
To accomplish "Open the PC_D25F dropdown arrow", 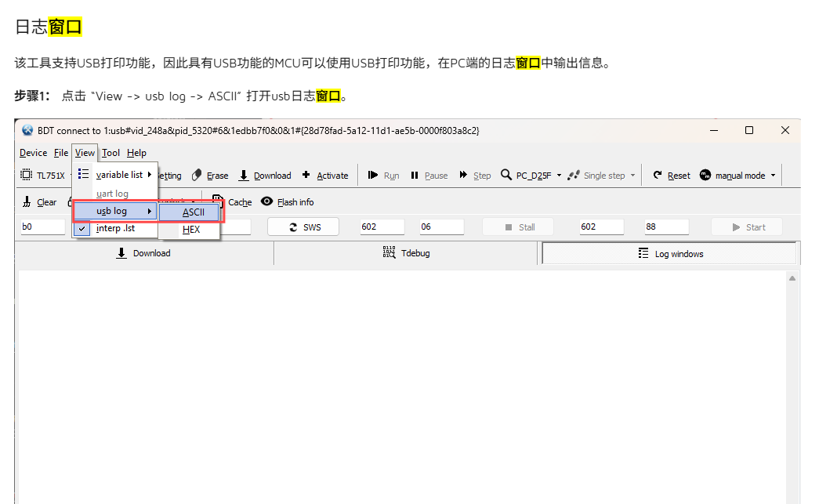I will 559,176.
